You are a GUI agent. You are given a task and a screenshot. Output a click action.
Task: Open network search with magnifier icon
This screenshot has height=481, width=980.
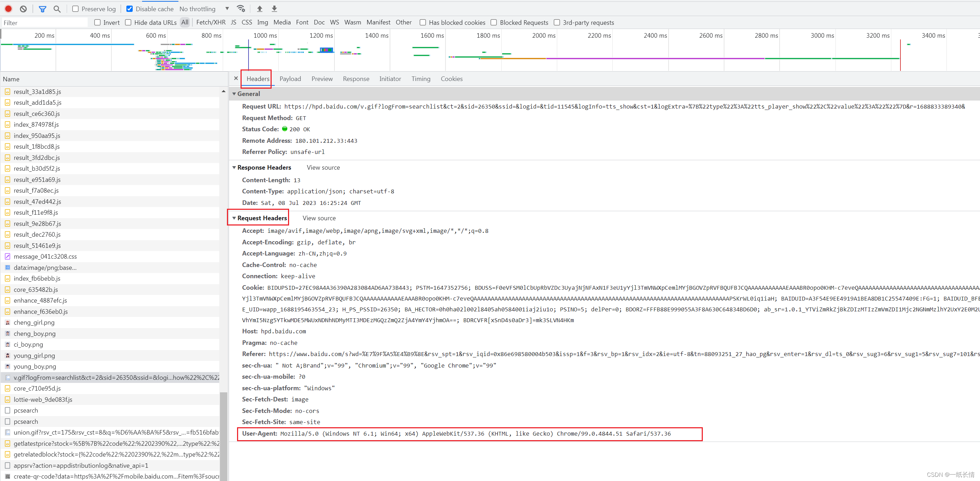[x=57, y=9]
